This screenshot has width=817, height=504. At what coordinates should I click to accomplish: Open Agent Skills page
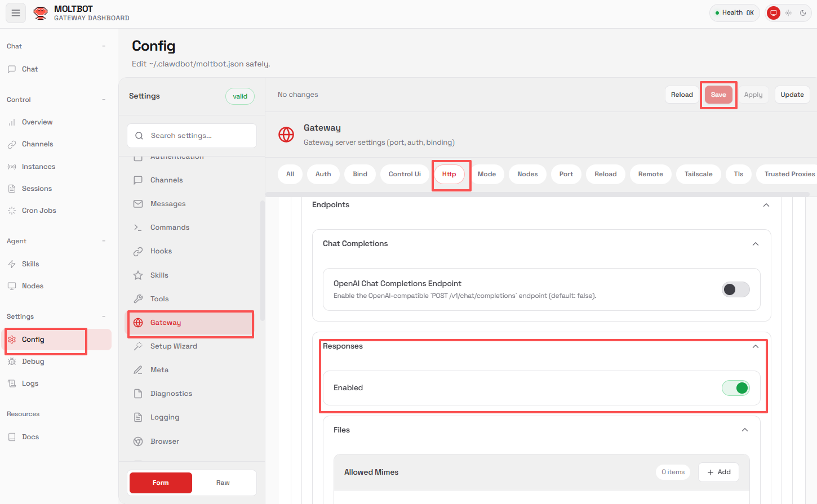coord(56,264)
